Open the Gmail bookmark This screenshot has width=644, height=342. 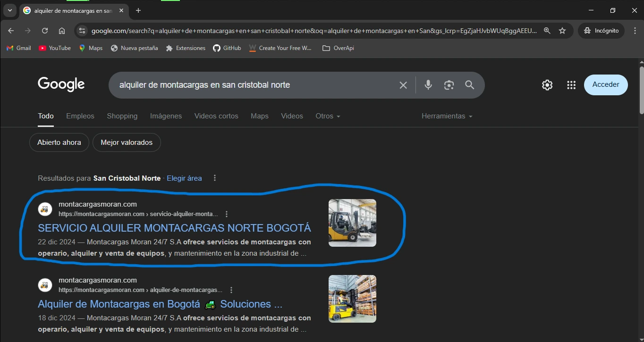coord(18,48)
